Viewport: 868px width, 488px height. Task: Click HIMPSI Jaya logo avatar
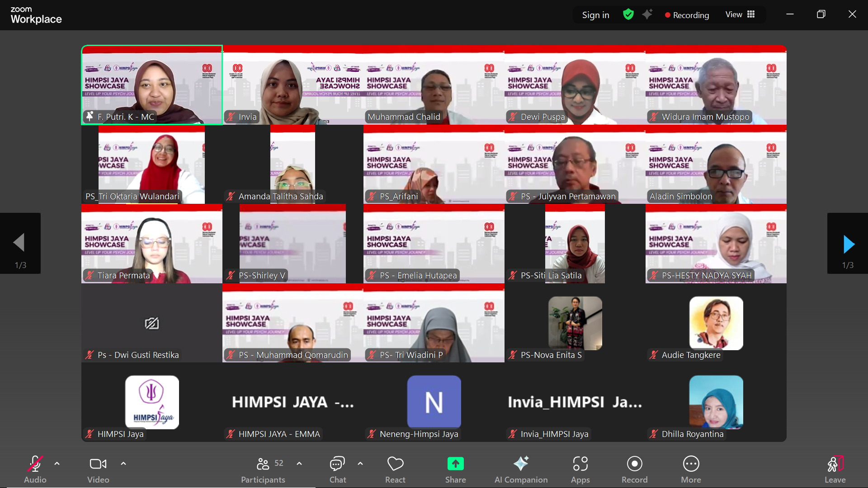tap(152, 402)
